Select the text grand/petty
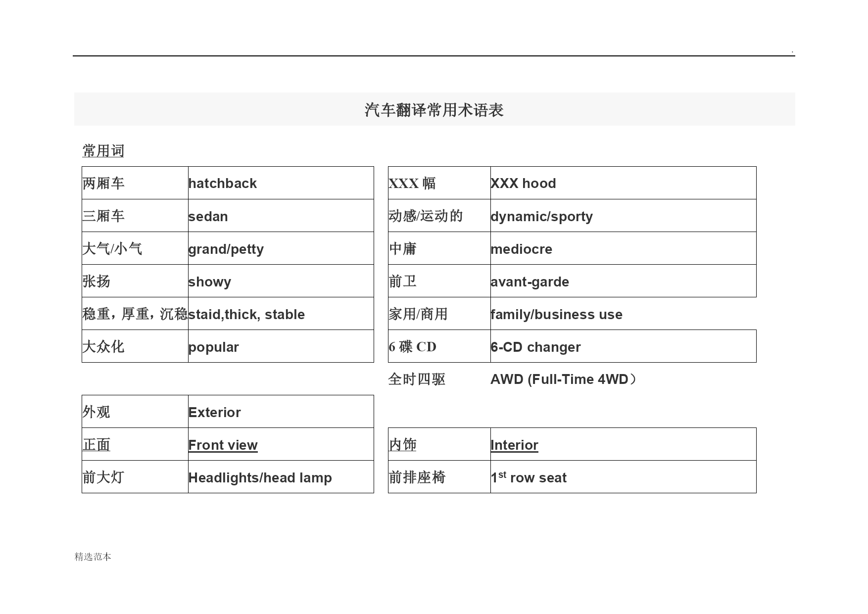 226,249
